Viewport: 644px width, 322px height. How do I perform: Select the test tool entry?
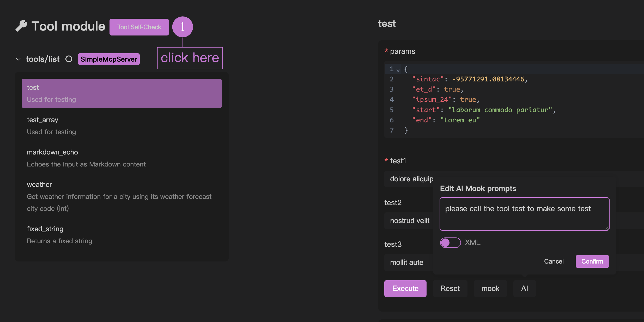(x=121, y=93)
